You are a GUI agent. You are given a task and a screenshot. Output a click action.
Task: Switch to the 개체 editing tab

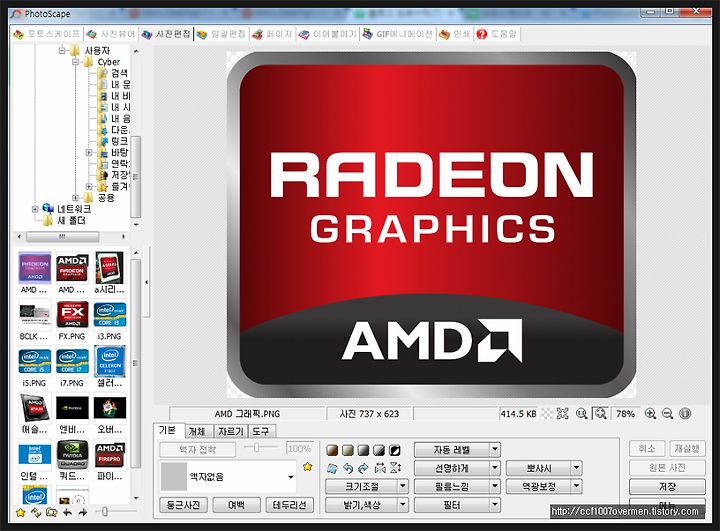click(198, 431)
